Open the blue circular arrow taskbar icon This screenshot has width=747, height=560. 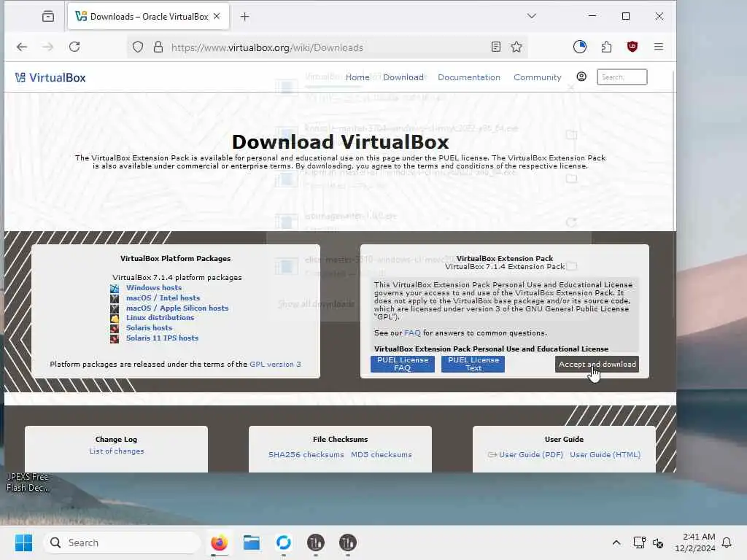click(284, 542)
